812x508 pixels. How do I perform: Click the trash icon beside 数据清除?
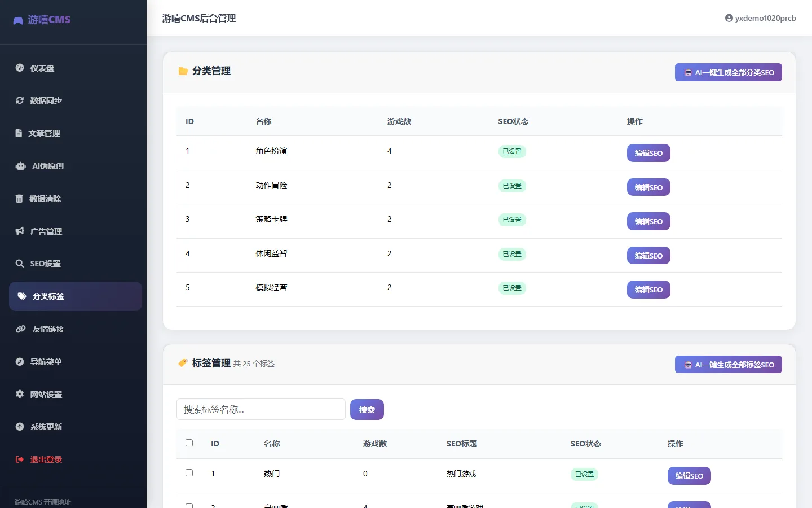click(19, 199)
